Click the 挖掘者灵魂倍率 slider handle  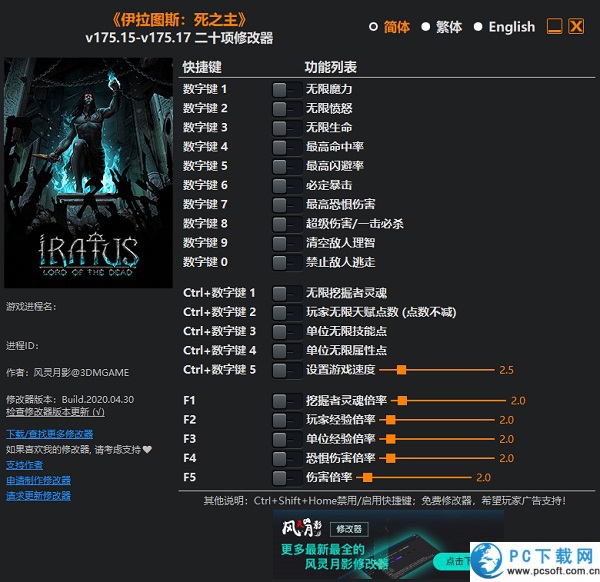tap(402, 401)
